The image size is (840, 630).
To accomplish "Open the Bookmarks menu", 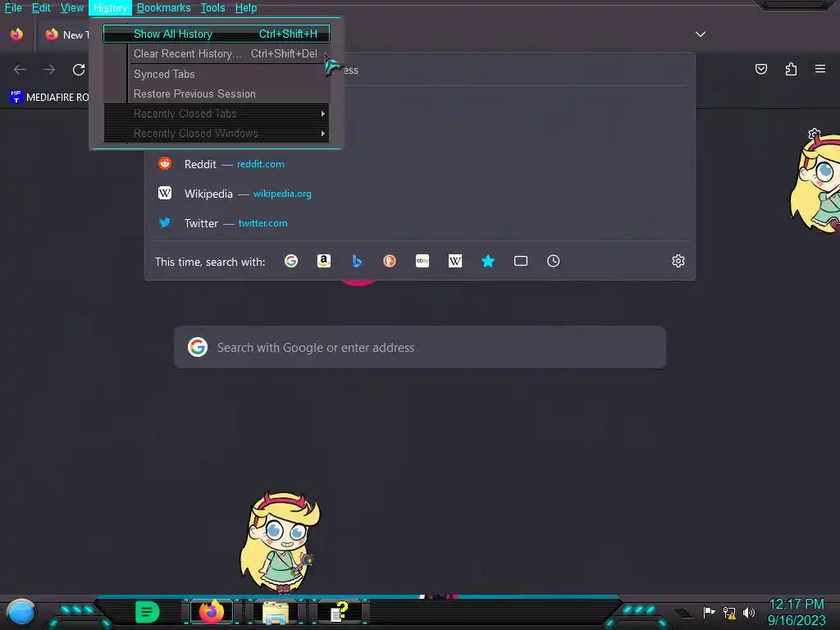I will 163,7.
